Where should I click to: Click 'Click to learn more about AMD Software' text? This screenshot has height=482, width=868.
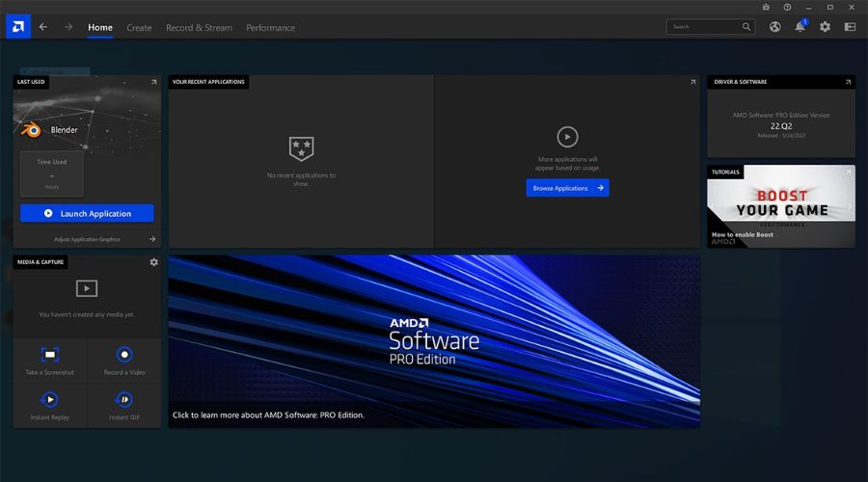pos(268,415)
